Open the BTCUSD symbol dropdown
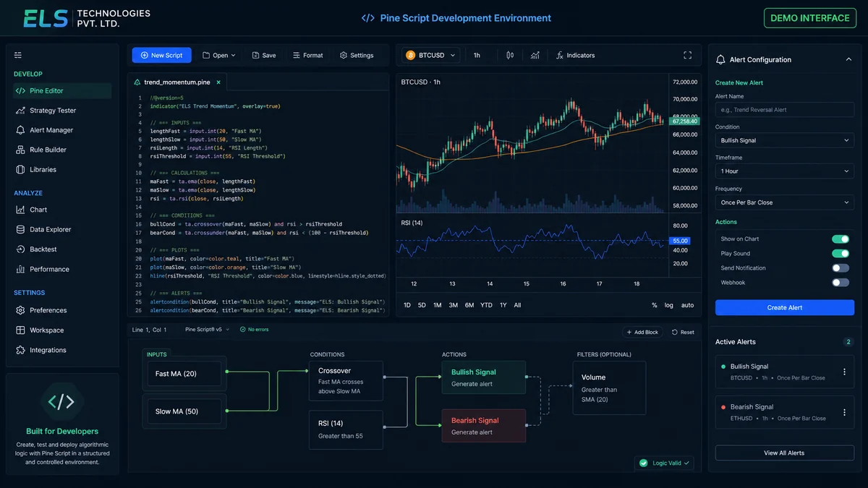Screen dimensions: 868x488 click(431, 55)
